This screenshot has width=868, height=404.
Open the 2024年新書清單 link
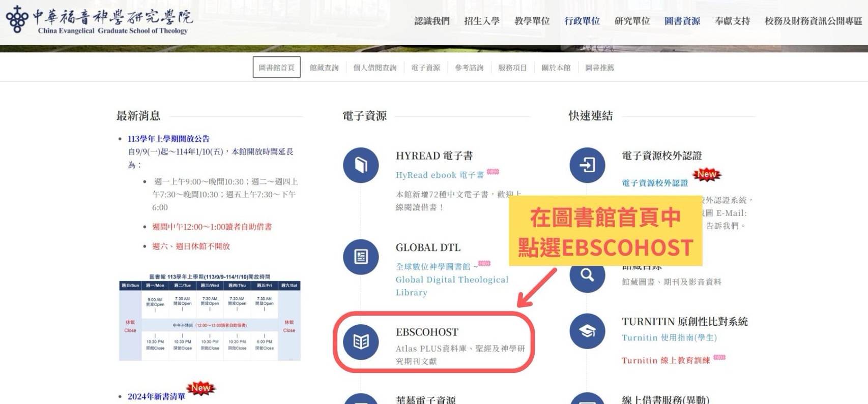click(x=156, y=396)
